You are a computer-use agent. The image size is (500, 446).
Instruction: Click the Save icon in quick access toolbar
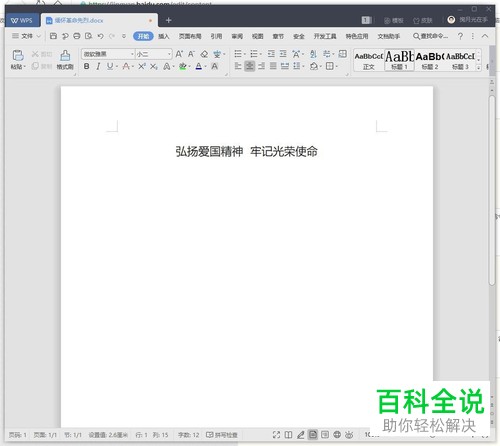coord(53,36)
